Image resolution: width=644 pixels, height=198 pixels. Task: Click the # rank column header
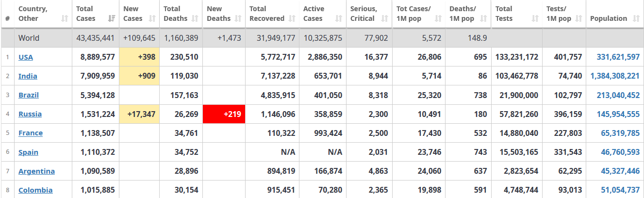[x=7, y=14]
